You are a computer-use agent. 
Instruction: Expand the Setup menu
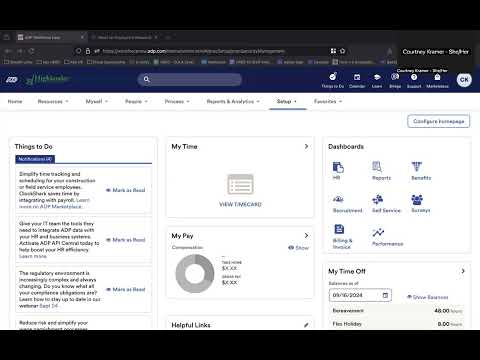coord(287,101)
